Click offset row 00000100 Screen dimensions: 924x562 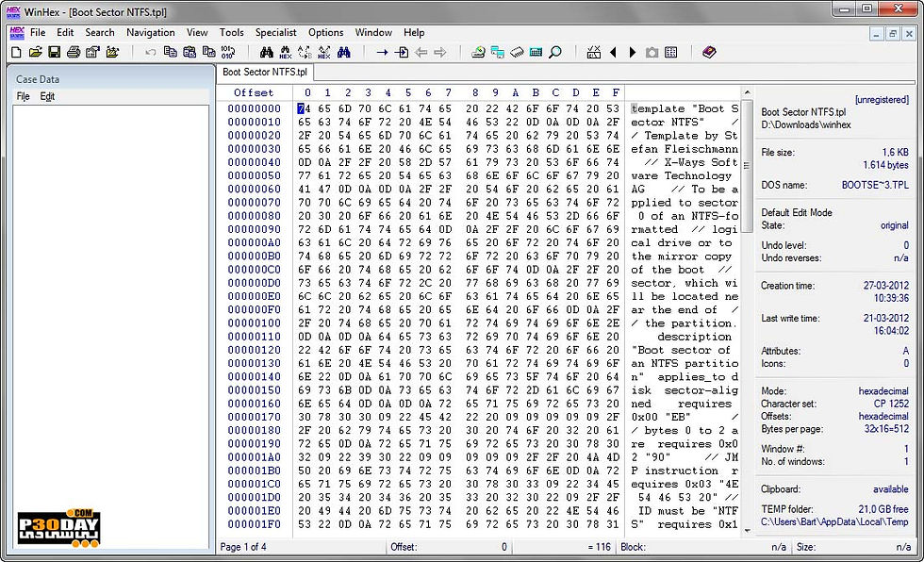pos(255,322)
